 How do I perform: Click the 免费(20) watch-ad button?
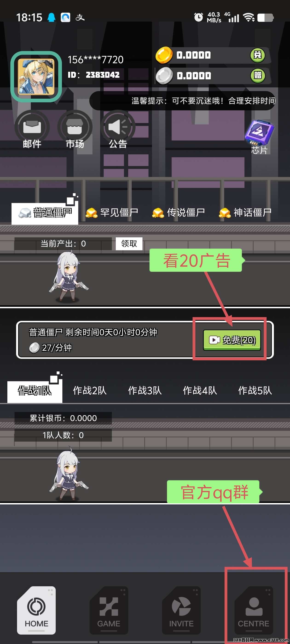click(232, 340)
